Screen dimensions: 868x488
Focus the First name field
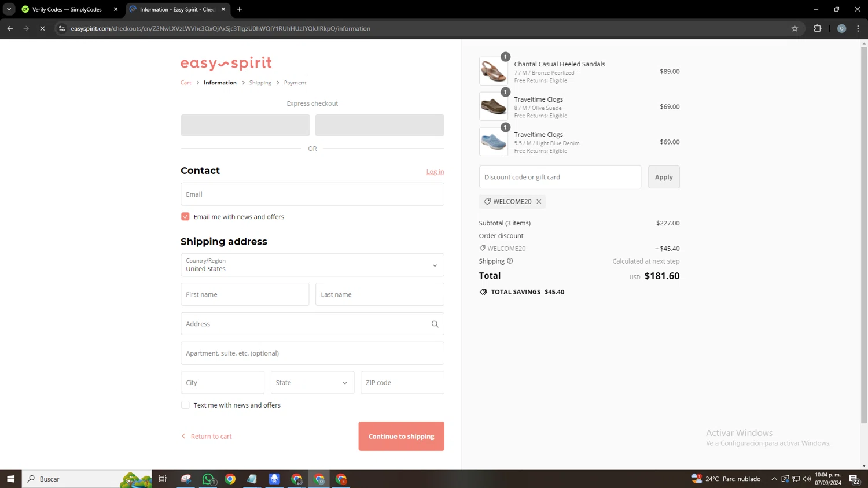coord(245,294)
